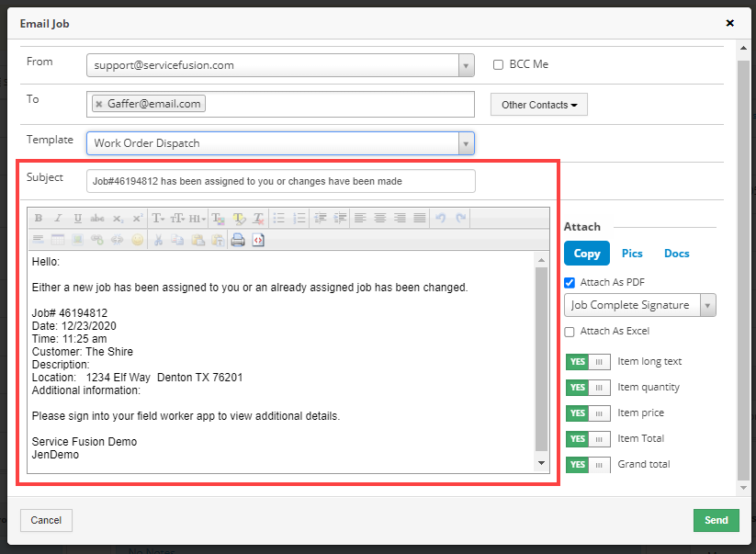756x554 pixels.
Task: Apply subscript formatting
Action: (x=118, y=218)
